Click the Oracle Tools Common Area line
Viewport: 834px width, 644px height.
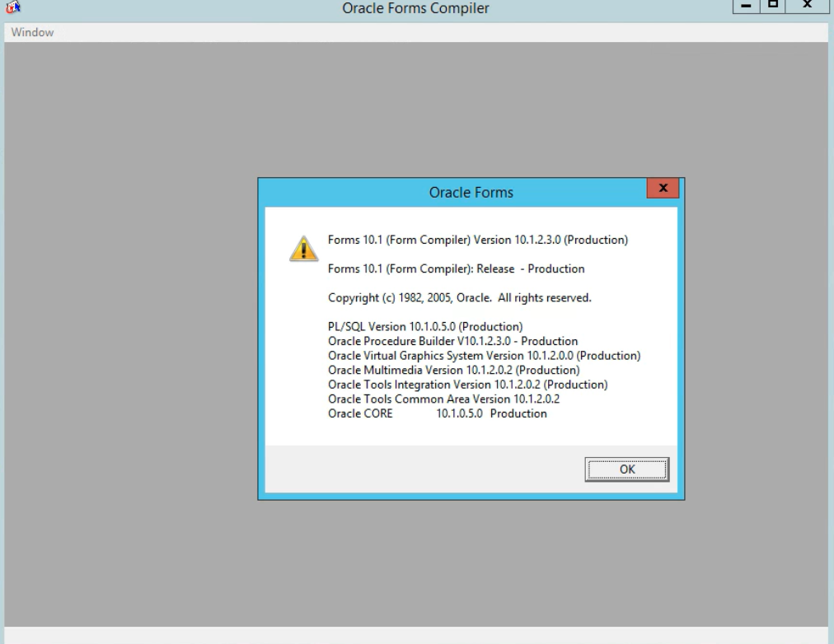coord(443,399)
